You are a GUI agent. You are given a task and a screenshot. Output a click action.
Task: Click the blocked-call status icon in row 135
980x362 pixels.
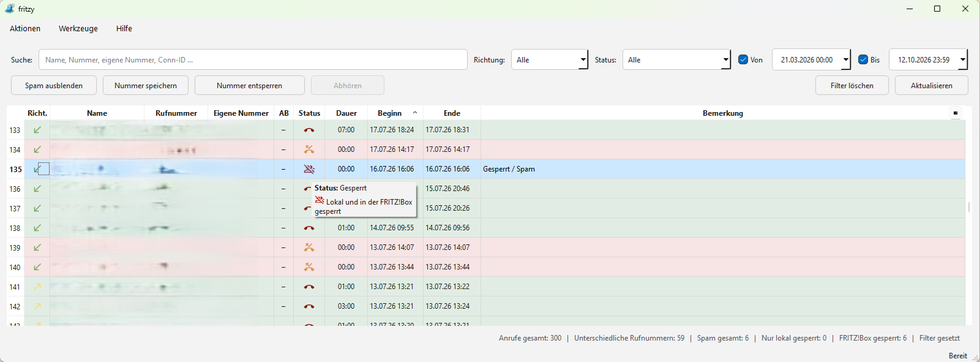coord(309,169)
